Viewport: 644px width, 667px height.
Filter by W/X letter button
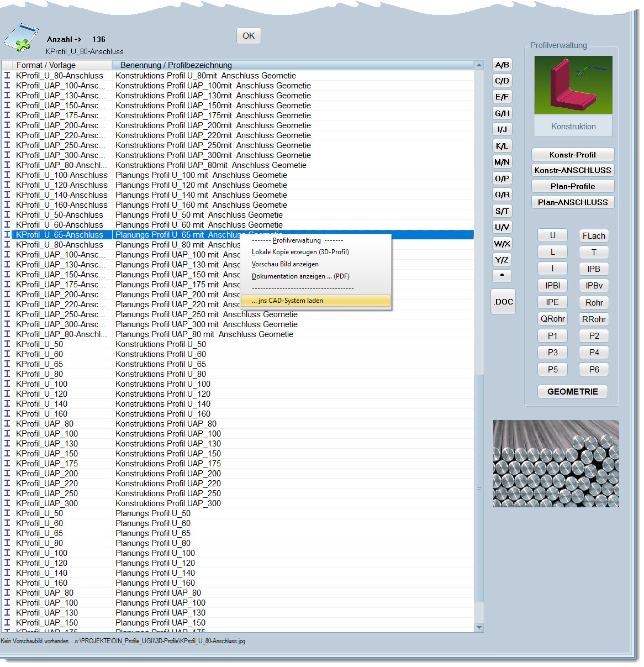pos(502,244)
